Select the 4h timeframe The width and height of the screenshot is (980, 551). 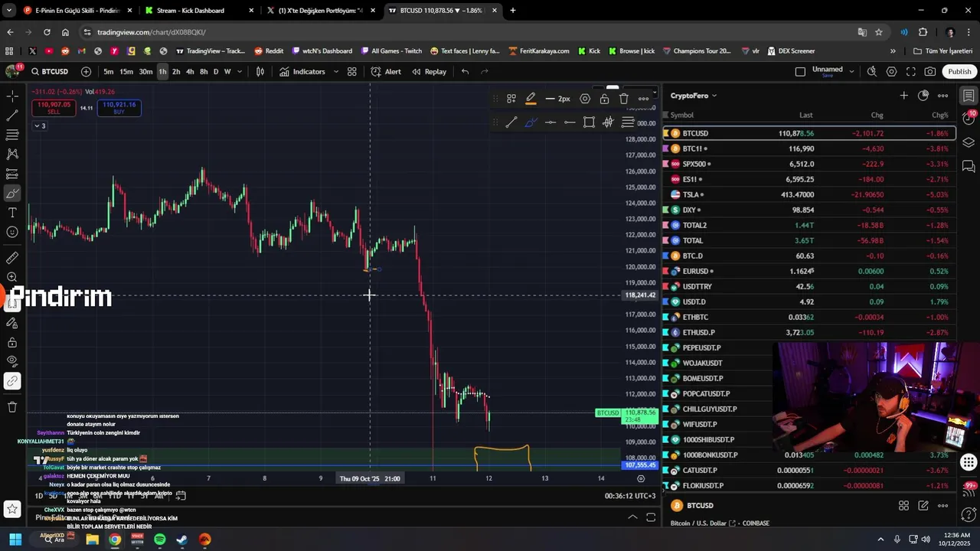tap(190, 71)
